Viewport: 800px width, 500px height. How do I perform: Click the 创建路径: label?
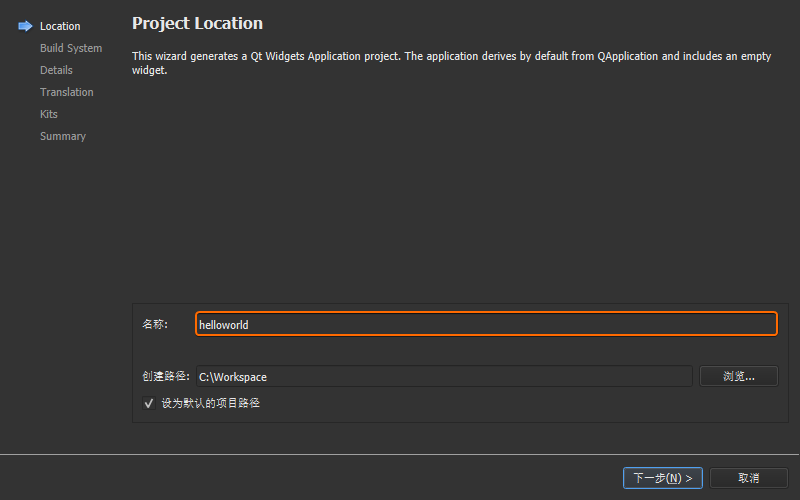166,377
